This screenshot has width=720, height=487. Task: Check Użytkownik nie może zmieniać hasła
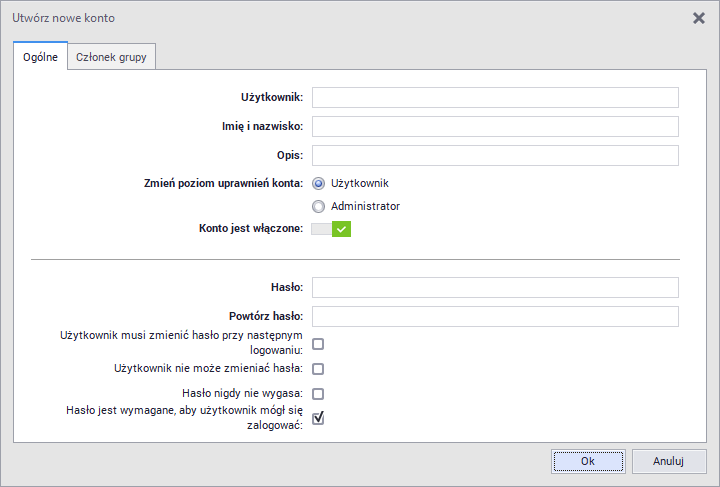click(318, 369)
